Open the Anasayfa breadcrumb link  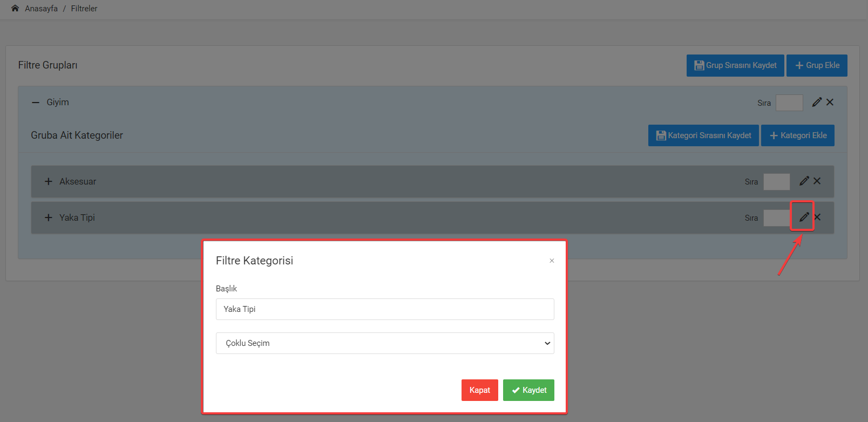pyautogui.click(x=41, y=9)
